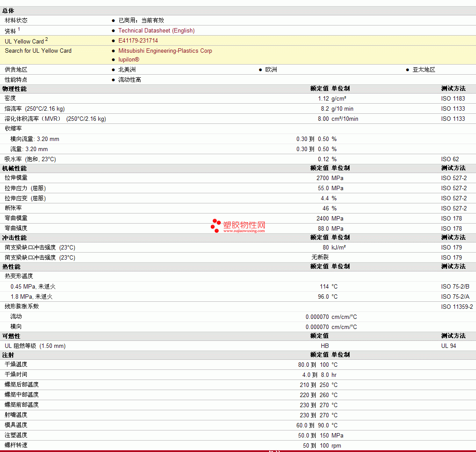
Task: Select ISO 62 test method
Action: coord(450,159)
